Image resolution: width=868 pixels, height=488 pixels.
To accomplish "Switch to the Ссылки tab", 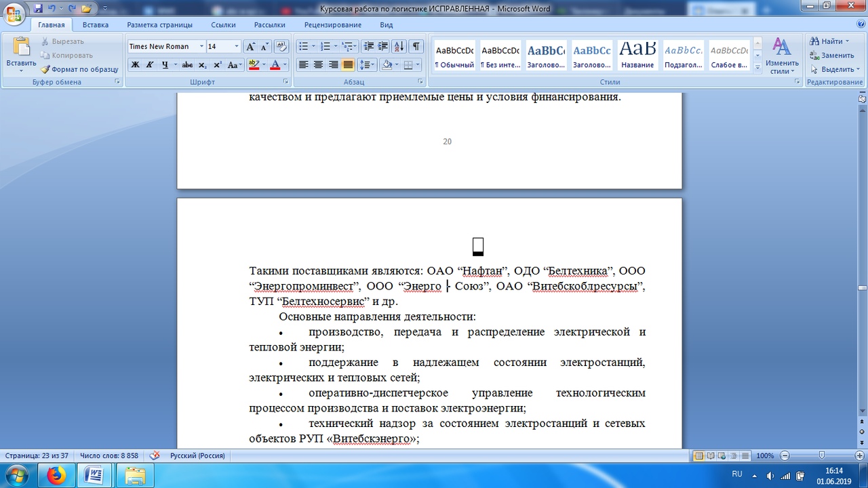I will [x=223, y=25].
